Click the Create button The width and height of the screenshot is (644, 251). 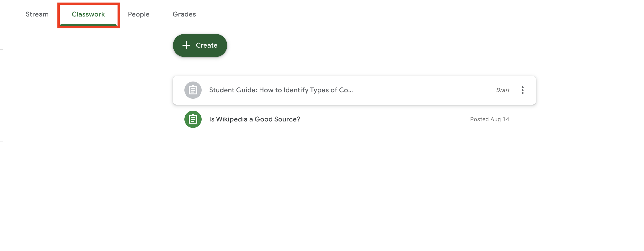coord(200,45)
